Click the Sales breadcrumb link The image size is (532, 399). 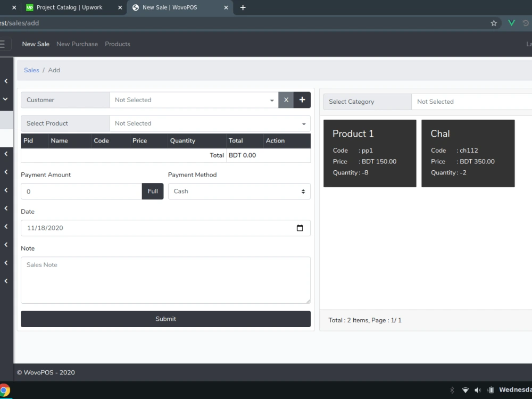[x=31, y=70]
